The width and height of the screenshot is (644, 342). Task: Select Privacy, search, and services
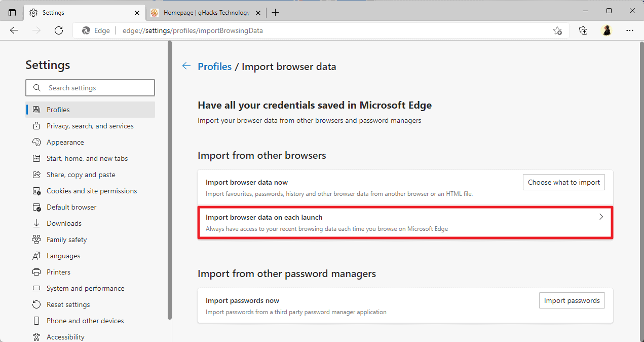(x=90, y=125)
